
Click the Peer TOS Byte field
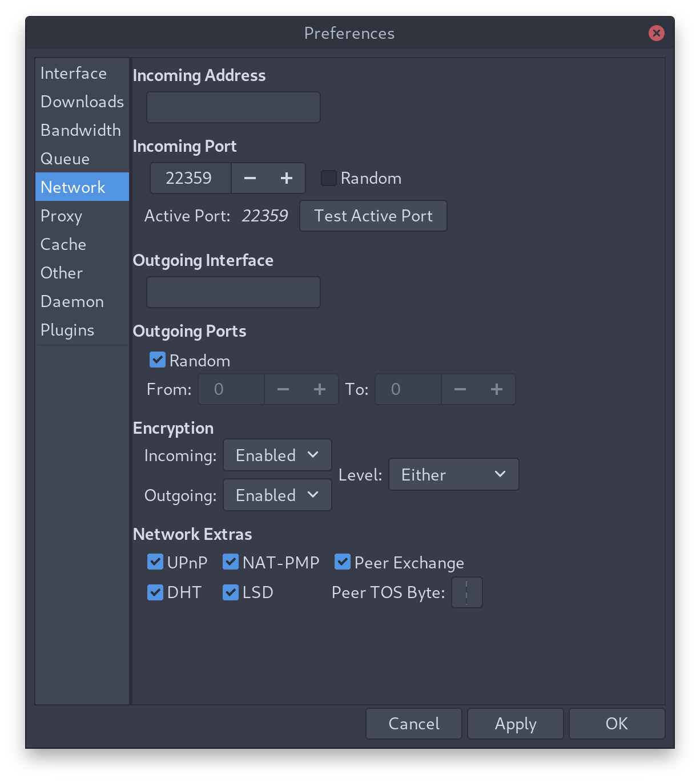click(x=467, y=592)
